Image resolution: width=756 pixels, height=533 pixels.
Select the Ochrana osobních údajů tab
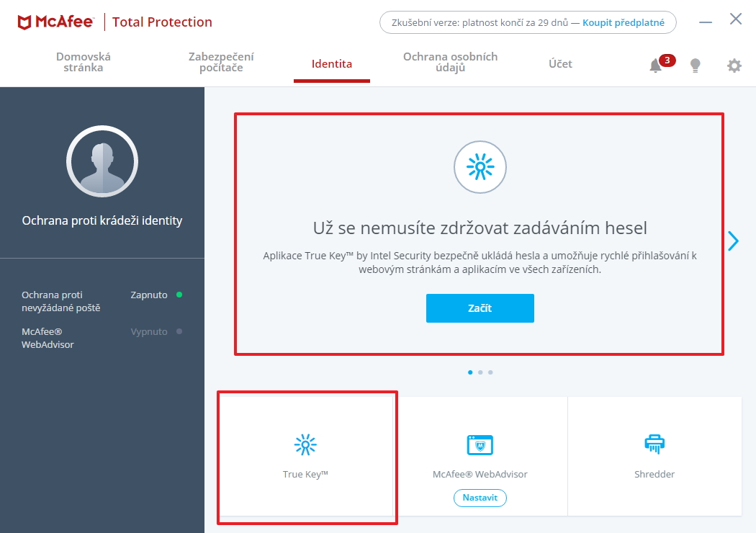pos(451,63)
